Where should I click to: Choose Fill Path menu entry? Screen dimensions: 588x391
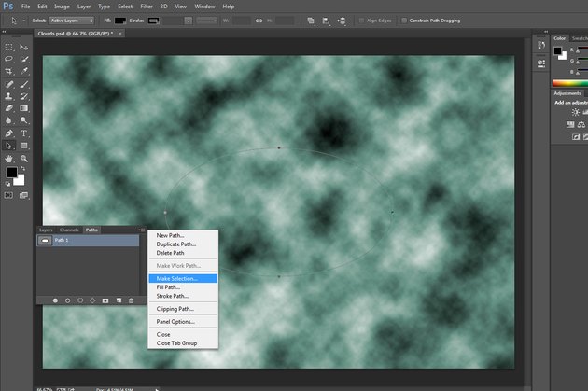tap(183, 287)
